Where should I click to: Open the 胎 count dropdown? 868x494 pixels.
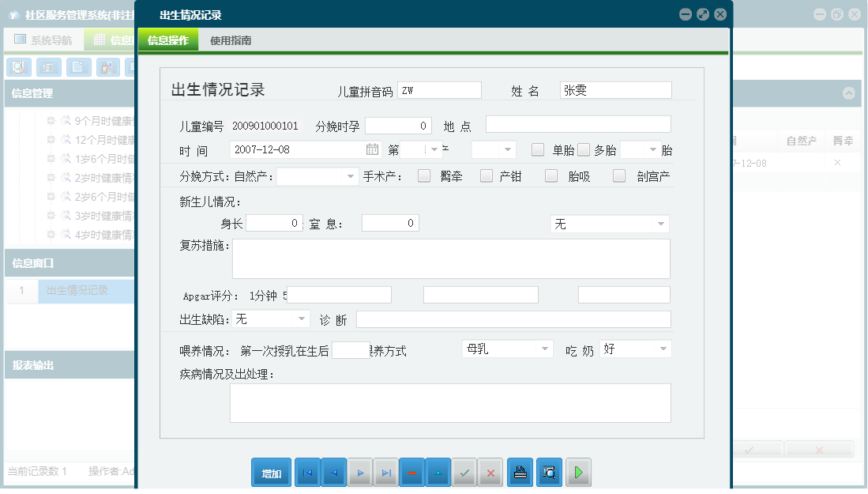pyautogui.click(x=652, y=149)
